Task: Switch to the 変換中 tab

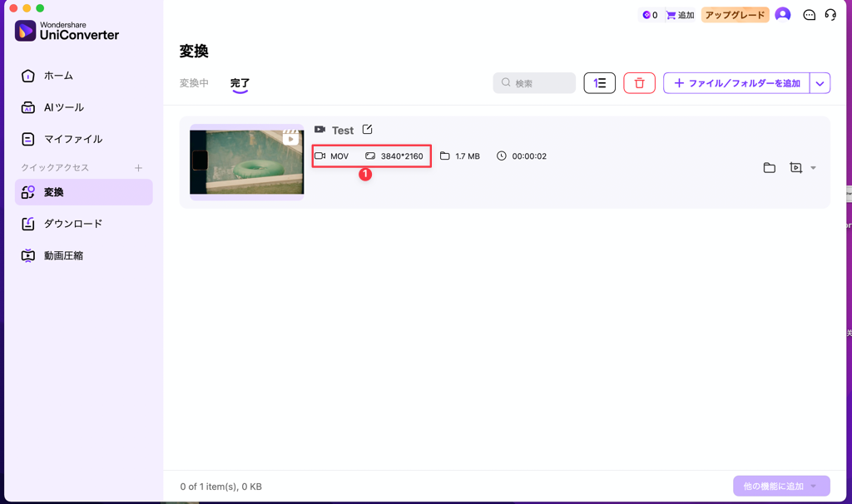Action: click(x=194, y=82)
